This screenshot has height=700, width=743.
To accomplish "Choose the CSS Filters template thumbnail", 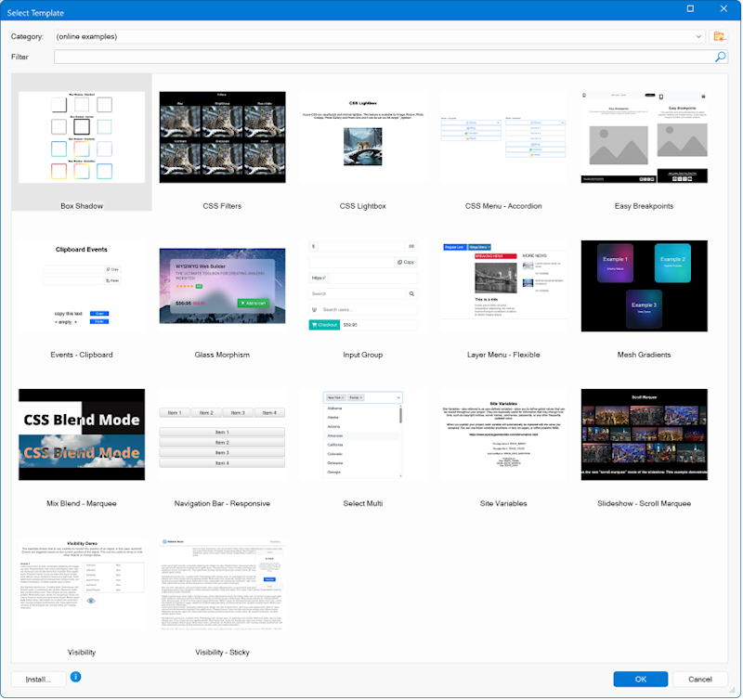I will tap(222, 137).
